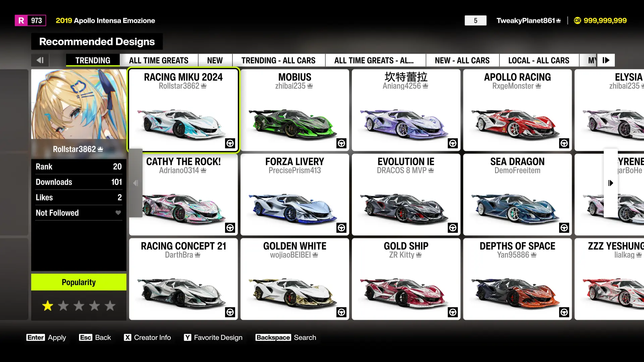Click the ZZZ Yeshung design card
644x362 pixels.
click(x=609, y=279)
